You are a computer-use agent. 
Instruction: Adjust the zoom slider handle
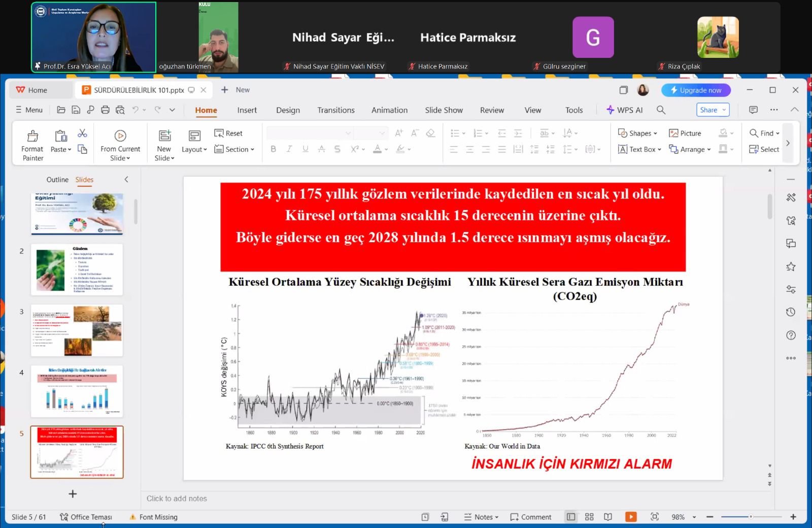point(751,517)
